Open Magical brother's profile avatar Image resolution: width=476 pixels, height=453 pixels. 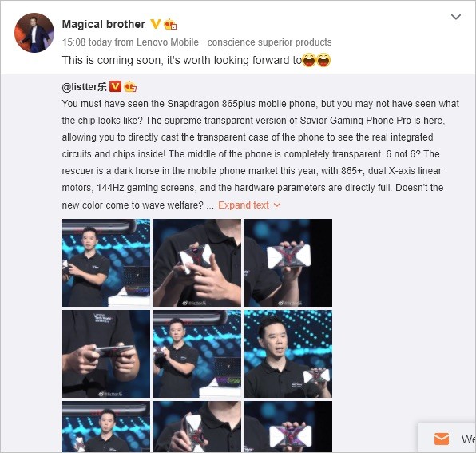pos(34,33)
